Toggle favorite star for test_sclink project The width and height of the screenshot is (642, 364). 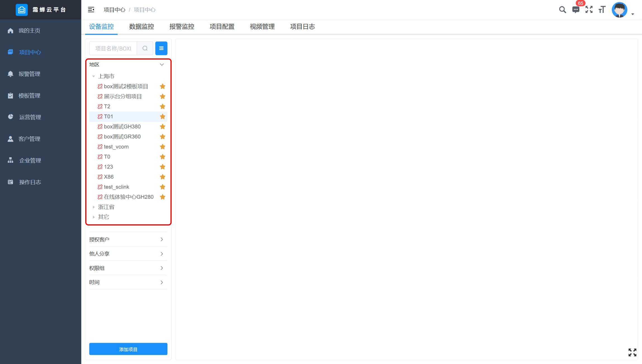163,187
